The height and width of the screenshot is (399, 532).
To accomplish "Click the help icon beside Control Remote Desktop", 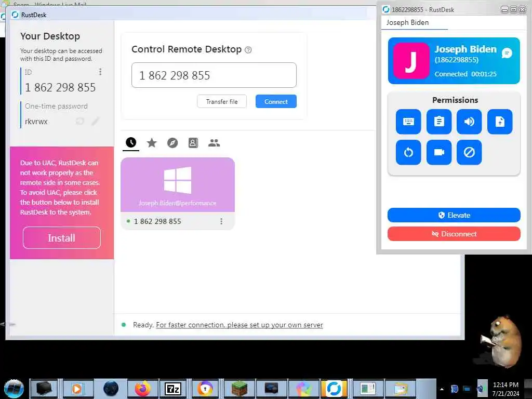I will click(x=248, y=50).
